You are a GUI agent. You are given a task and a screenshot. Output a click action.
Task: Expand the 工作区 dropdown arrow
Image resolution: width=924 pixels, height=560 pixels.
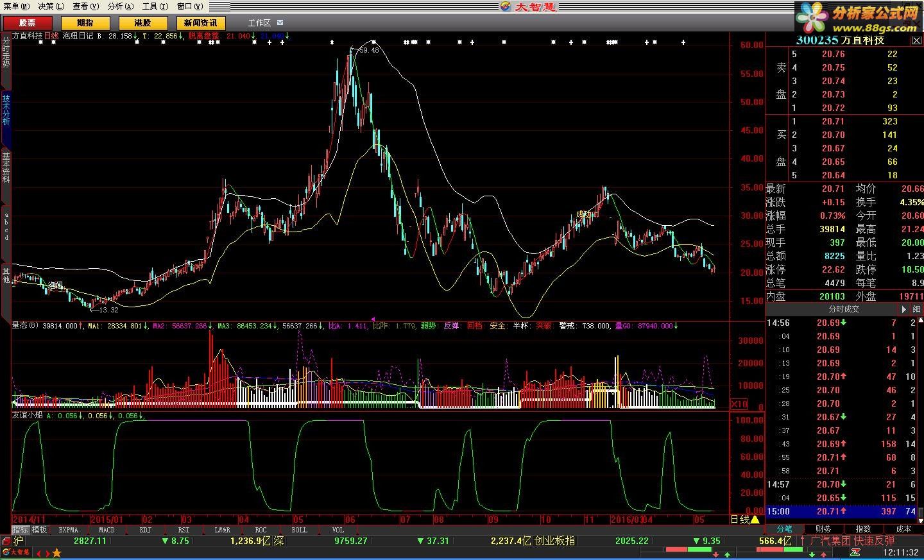click(x=280, y=22)
